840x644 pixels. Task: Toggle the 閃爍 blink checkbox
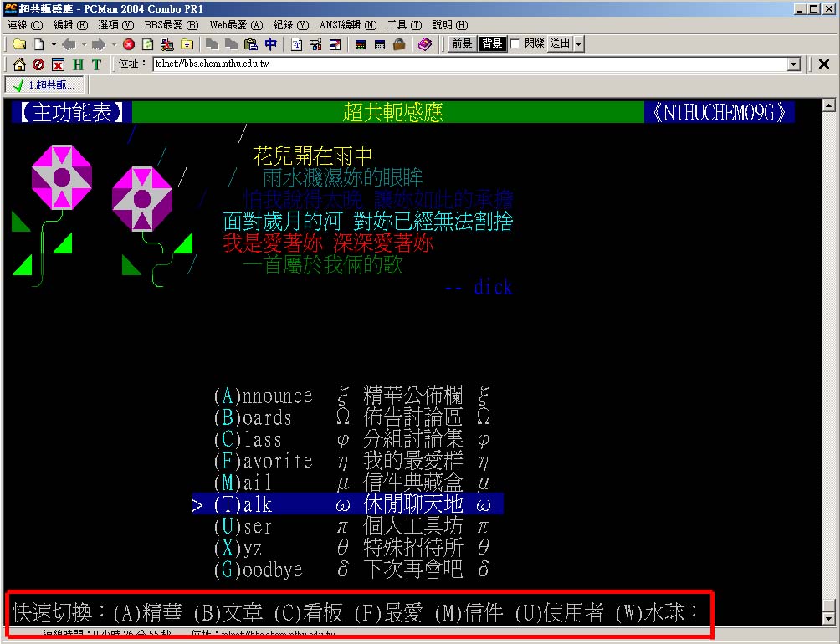(x=515, y=43)
